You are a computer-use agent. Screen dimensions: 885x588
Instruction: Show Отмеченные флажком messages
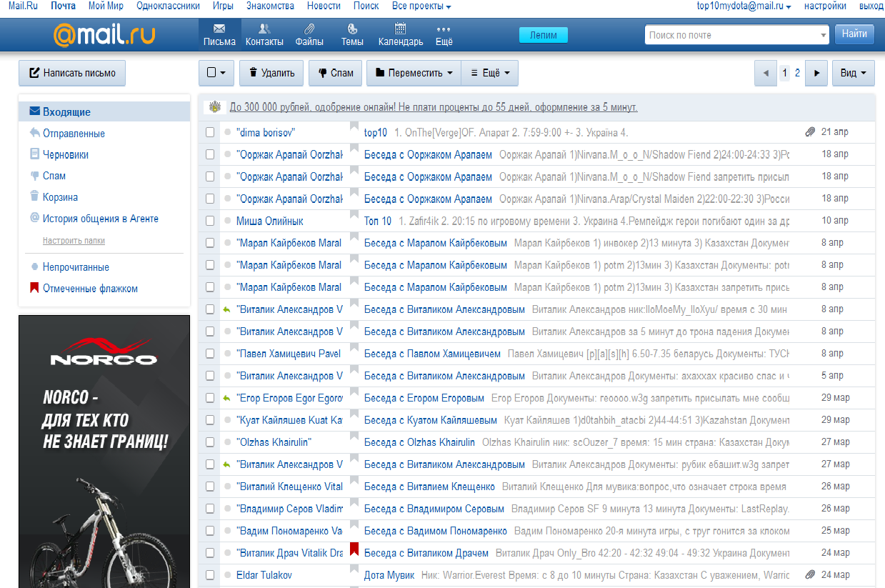90,289
